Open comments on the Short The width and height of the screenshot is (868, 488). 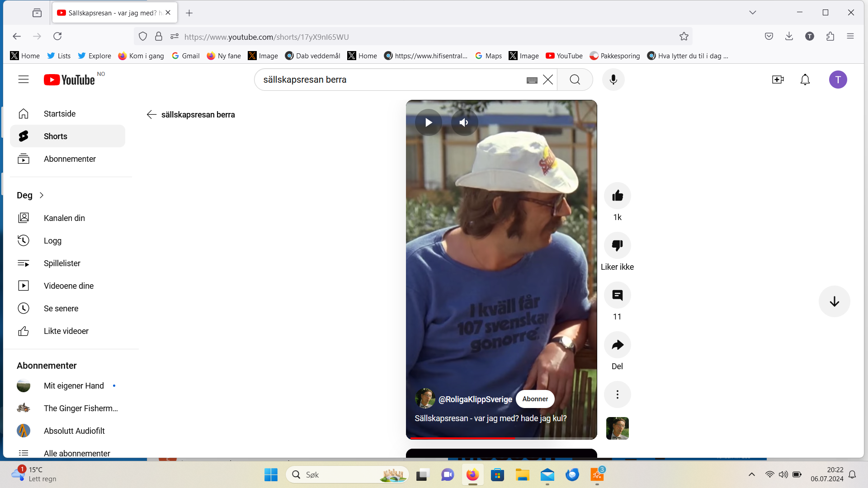(x=617, y=295)
